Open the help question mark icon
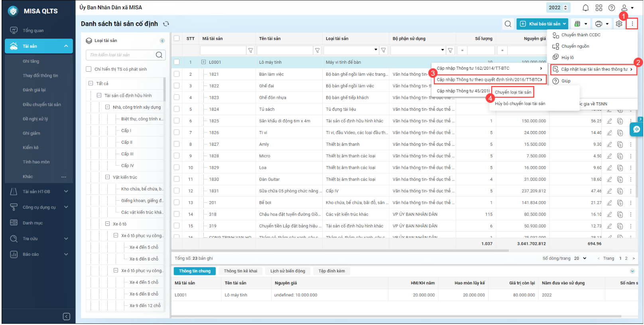The image size is (644, 325). (x=611, y=8)
